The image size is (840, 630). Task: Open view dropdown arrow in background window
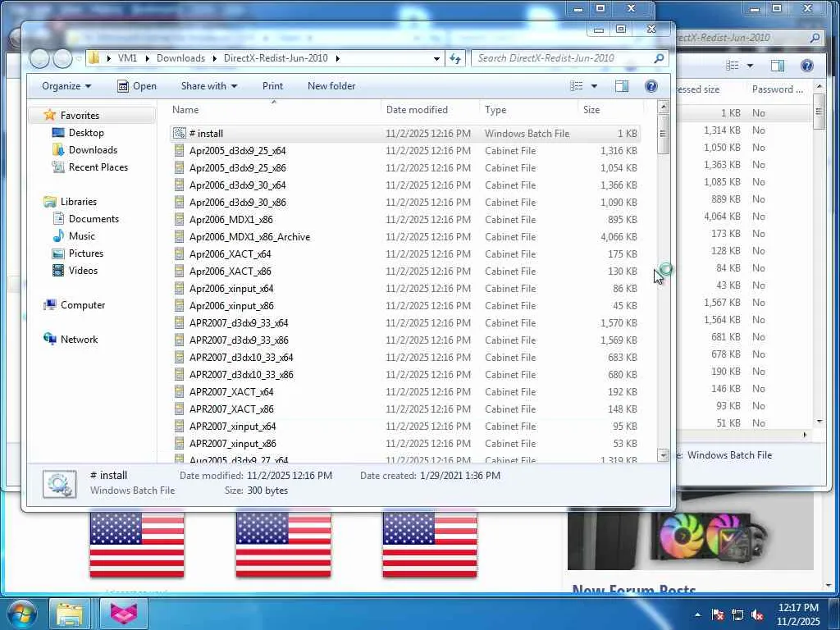pyautogui.click(x=750, y=66)
